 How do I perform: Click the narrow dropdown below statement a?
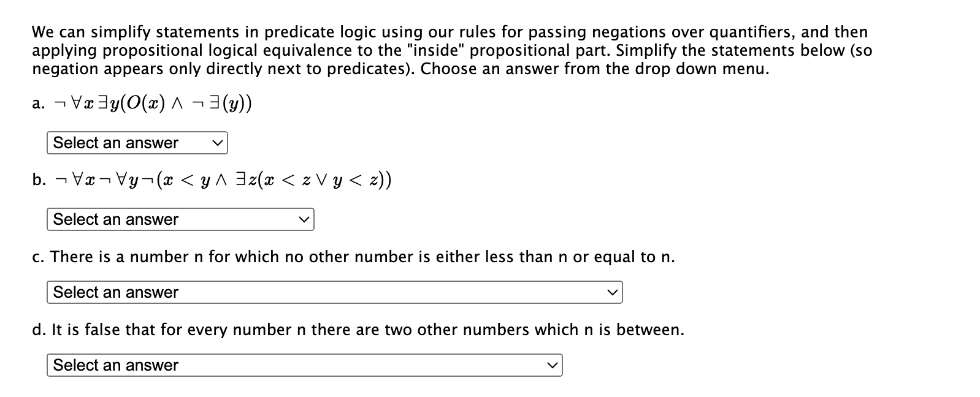pyautogui.click(x=135, y=143)
